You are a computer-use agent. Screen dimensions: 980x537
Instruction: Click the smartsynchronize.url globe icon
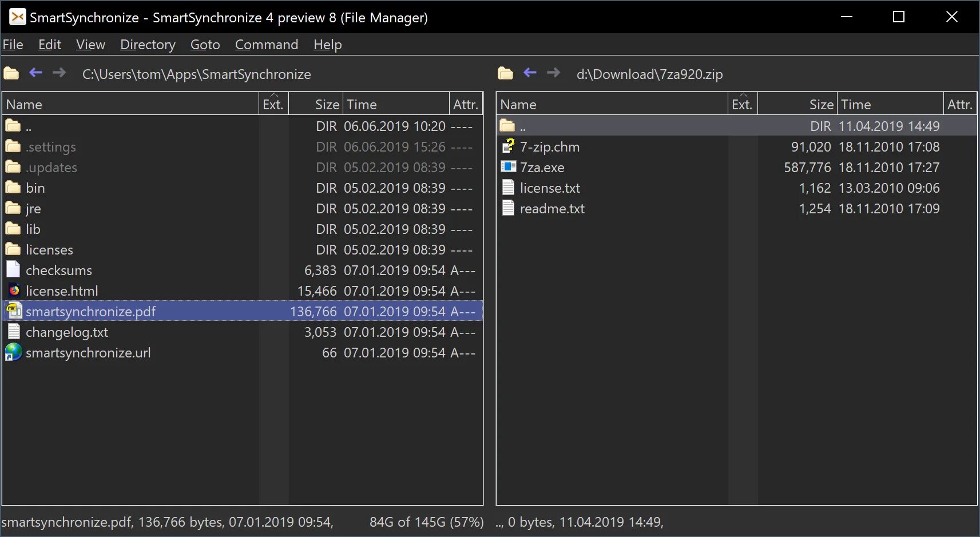click(x=14, y=352)
